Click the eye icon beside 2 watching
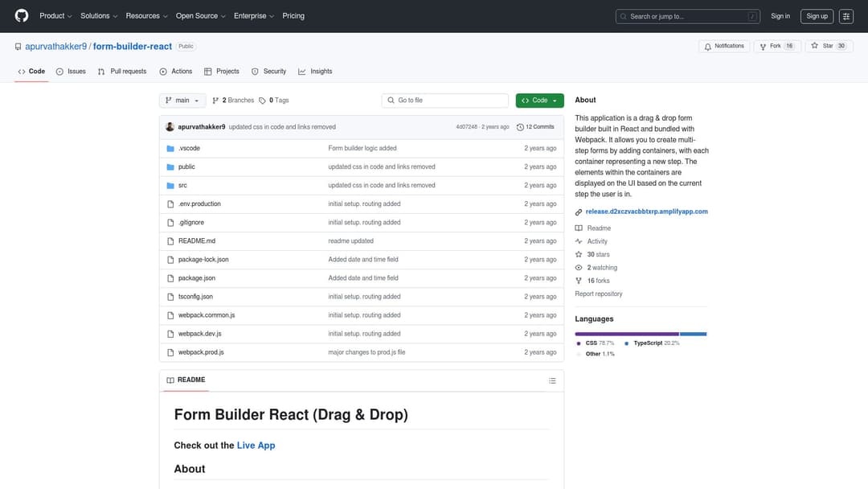The image size is (868, 489). [579, 268]
